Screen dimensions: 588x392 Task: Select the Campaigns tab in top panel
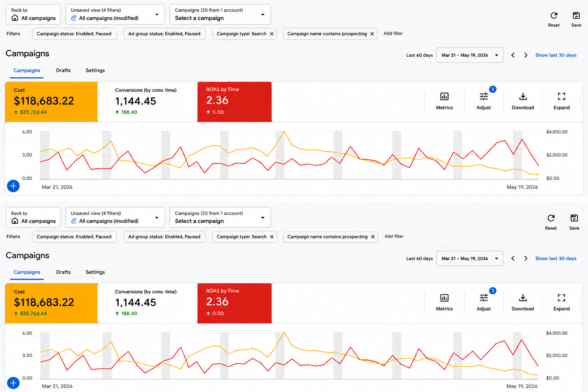pyautogui.click(x=27, y=70)
